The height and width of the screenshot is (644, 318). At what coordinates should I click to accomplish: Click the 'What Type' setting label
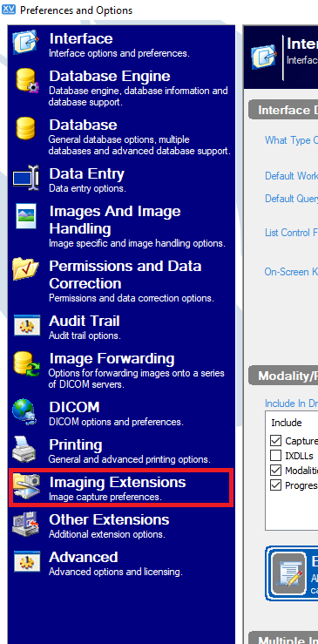(291, 140)
